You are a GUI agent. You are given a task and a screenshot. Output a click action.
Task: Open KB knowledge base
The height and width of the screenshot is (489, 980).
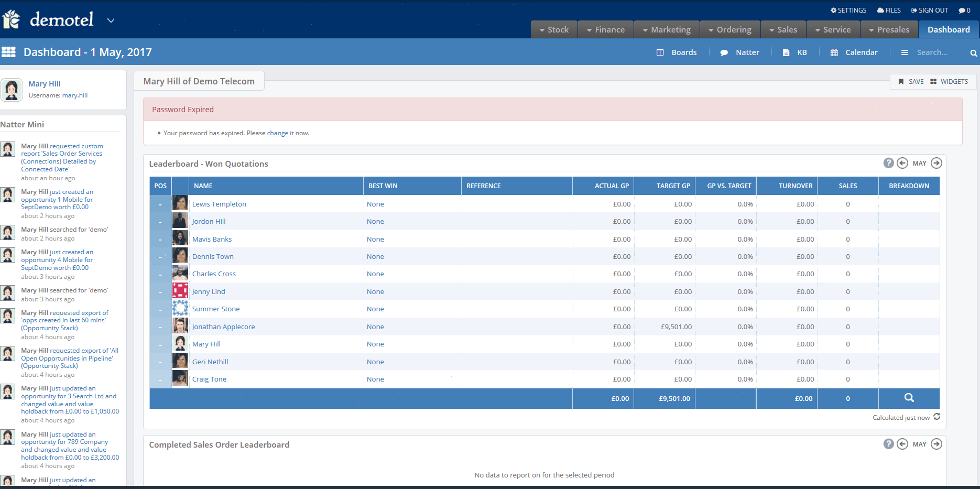[x=794, y=52]
